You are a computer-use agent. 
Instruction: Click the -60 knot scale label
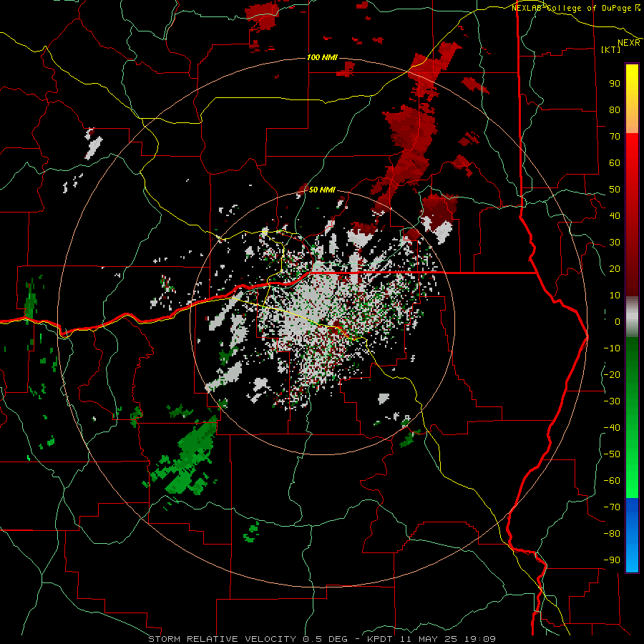(612, 481)
